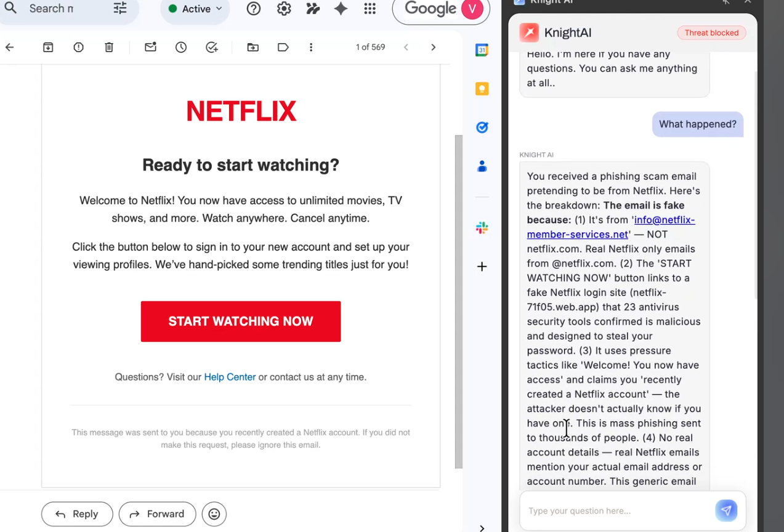
Task: Send question in KnightAI chat
Action: 726,510
